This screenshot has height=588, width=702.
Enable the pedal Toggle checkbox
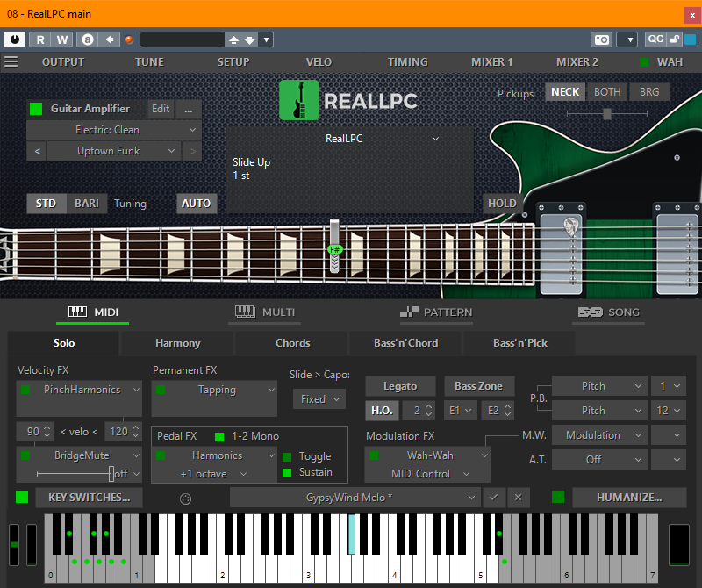(x=287, y=456)
